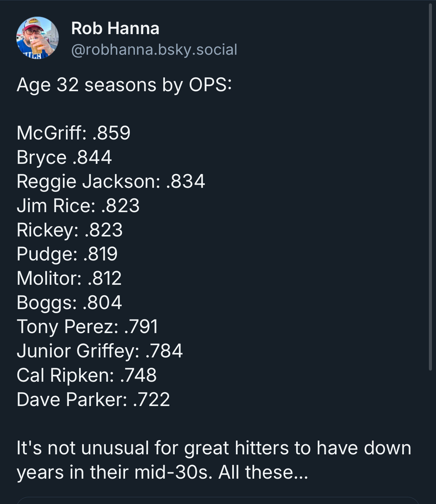This screenshot has height=504, width=436.
Task: Click the @robhanna.bsky.social handle
Action: 154,50
